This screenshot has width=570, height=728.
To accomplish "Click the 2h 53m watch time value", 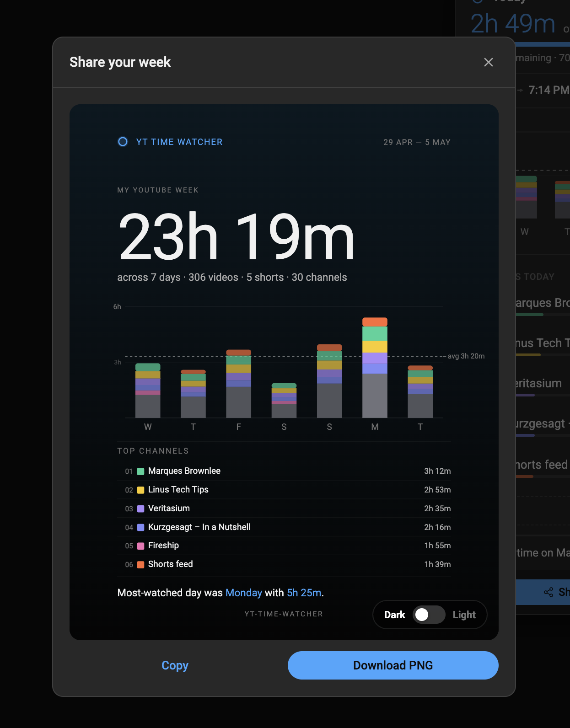I will (x=437, y=490).
